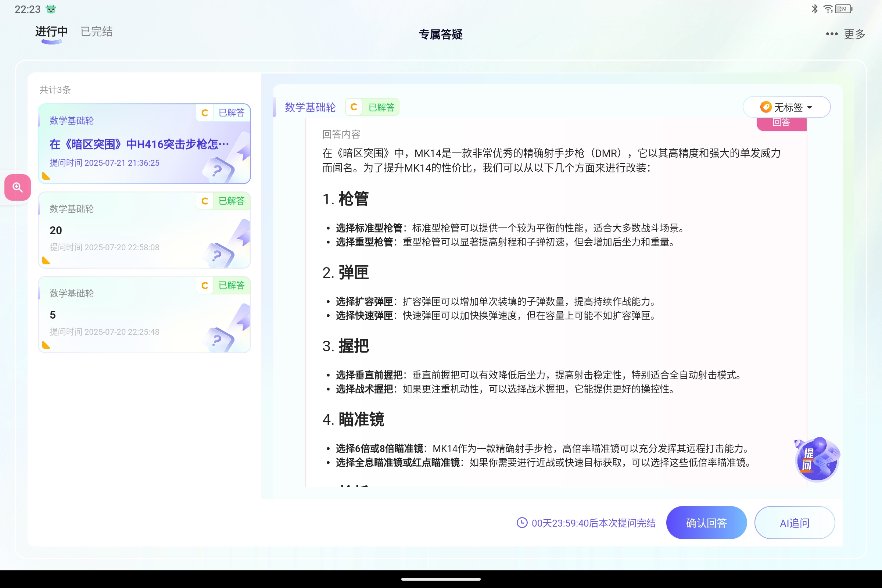Tap the 更多 label
Viewport: 882px width, 588px height.
pos(854,34)
